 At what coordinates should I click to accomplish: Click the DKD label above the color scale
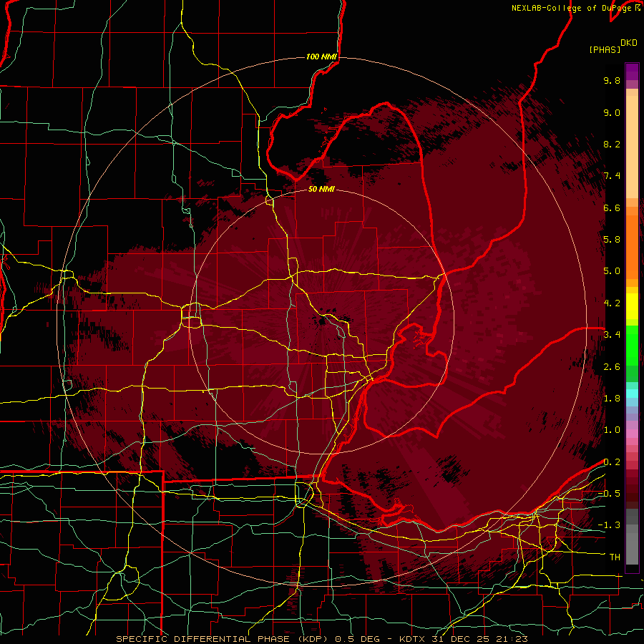(629, 43)
